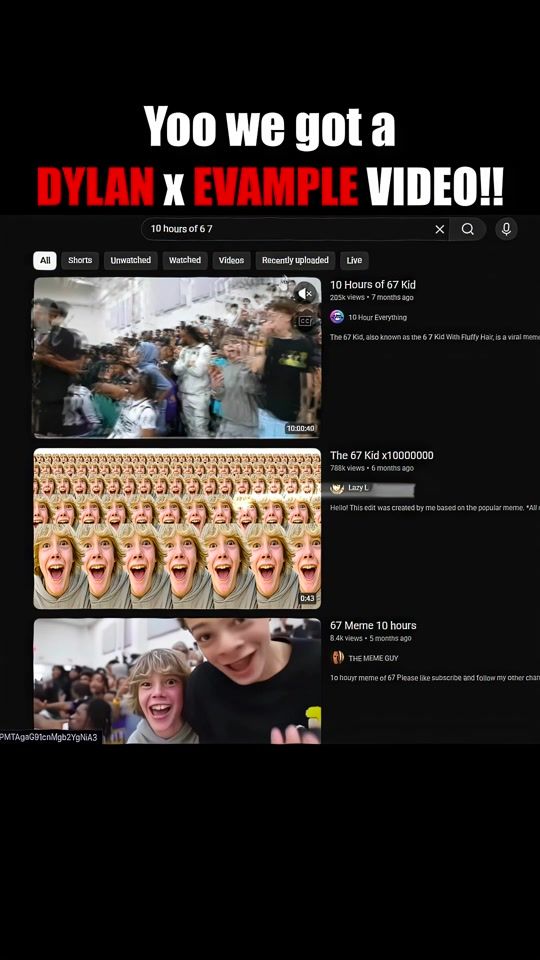Viewport: 540px width, 960px height.
Task: Click the '67 Meme 10 hours' title
Action: 373,625
